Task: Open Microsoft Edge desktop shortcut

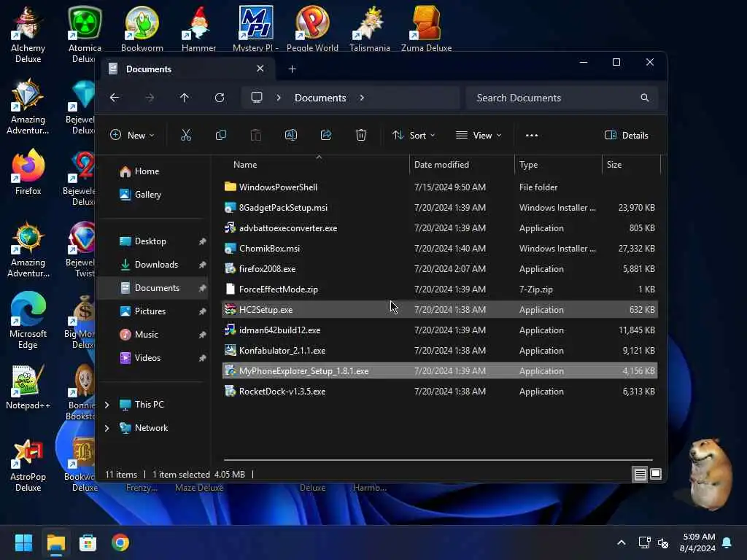Action: pyautogui.click(x=28, y=320)
